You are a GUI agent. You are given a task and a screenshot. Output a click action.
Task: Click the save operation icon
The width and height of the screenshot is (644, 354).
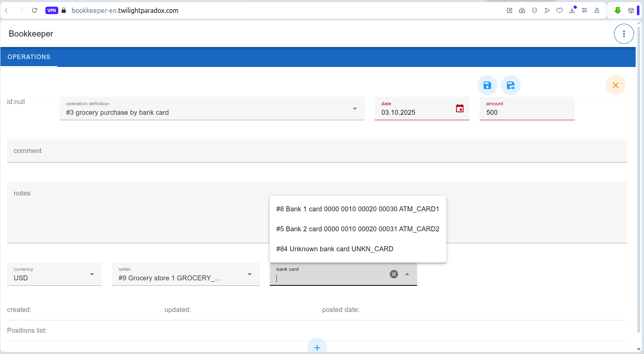coord(487,85)
